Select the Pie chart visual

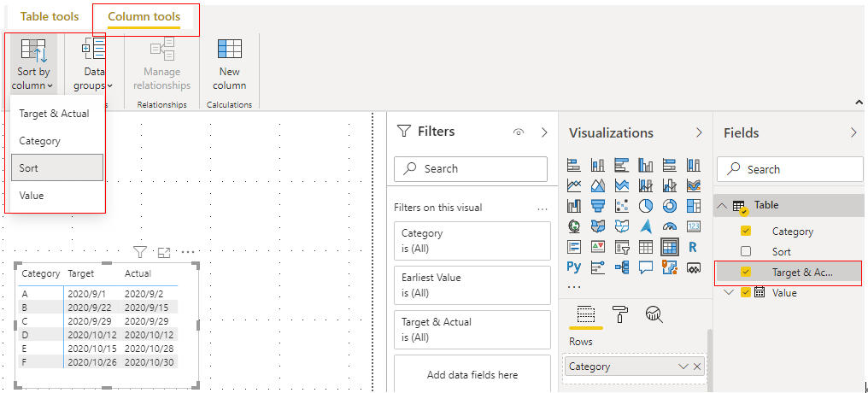click(646, 206)
